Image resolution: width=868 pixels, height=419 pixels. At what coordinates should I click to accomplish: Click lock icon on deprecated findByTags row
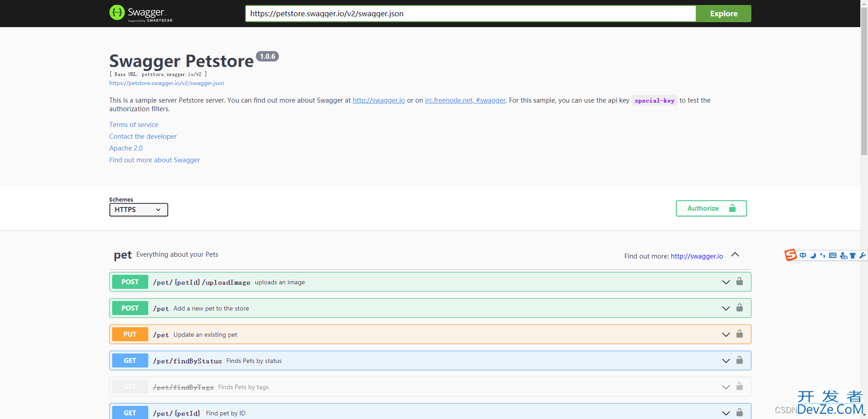pyautogui.click(x=740, y=386)
